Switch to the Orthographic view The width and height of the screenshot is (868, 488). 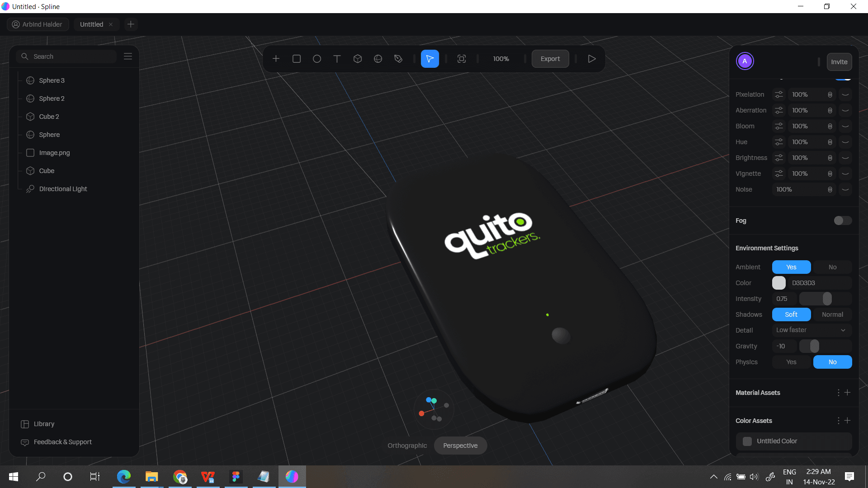(407, 446)
